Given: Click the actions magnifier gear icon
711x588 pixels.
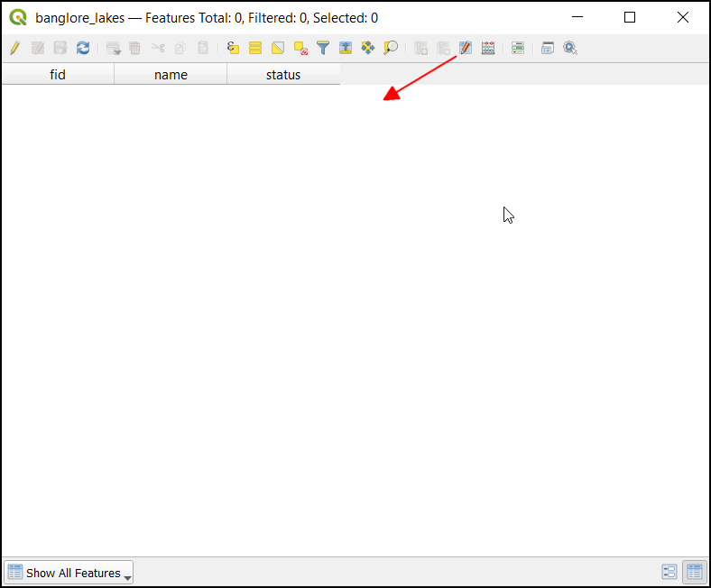Looking at the screenshot, I should [x=570, y=48].
